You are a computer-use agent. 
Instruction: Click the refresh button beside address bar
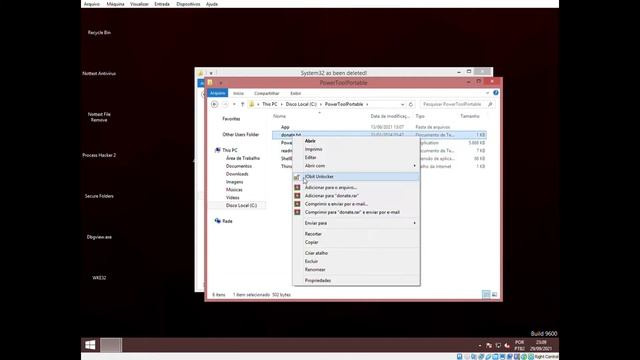coord(411,104)
